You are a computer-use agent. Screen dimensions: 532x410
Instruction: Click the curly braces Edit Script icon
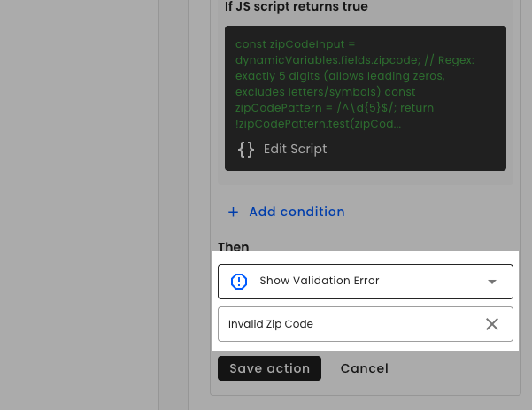pos(246,150)
